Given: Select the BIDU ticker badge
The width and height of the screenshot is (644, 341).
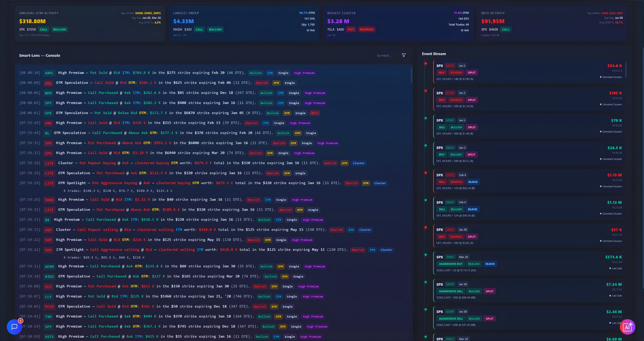Looking at the screenshot, I should [49, 276].
